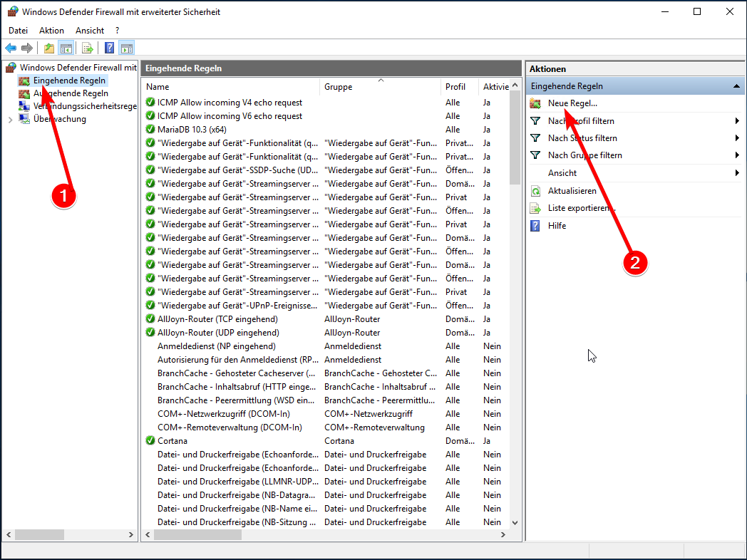Screen dimensions: 747x560
Task: Expand the Überwachung tree node
Action: tap(11, 120)
